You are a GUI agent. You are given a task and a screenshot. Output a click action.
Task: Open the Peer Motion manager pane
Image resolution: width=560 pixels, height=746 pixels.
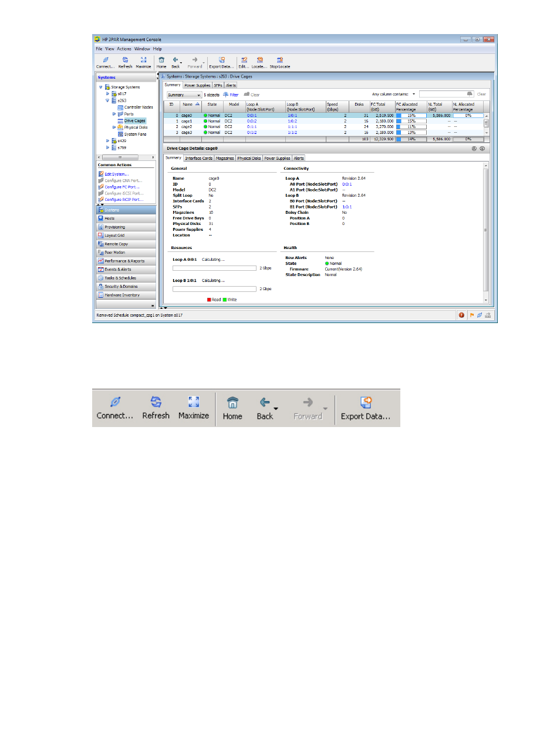pos(126,253)
